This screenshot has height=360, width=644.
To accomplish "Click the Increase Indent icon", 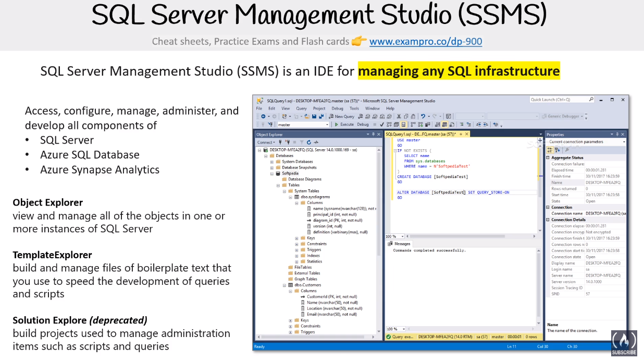I will point(486,125).
